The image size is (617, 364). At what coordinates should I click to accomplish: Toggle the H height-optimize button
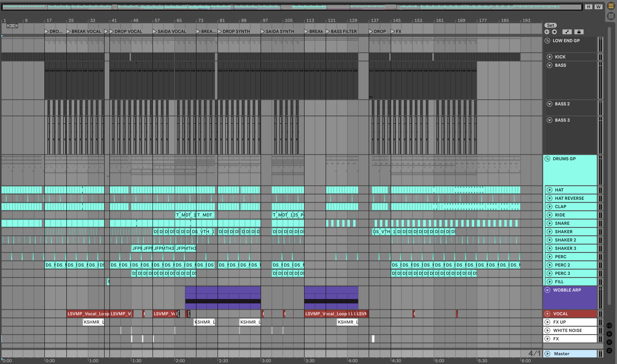(588, 7)
